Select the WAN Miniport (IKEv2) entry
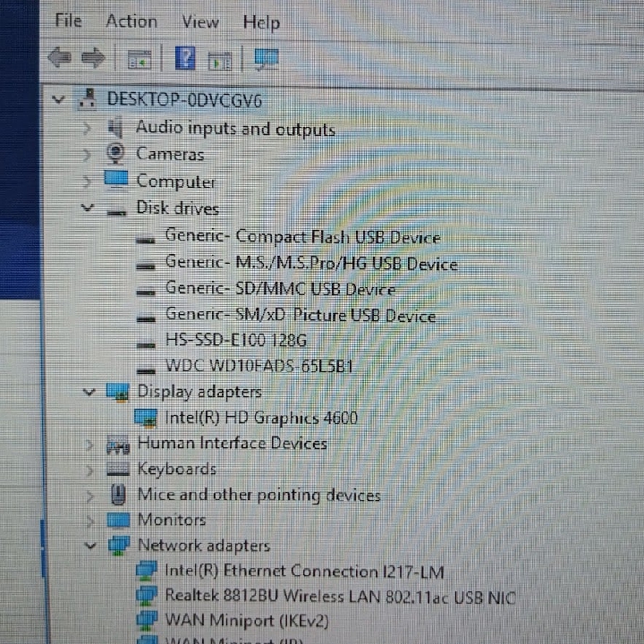Screen dimensions: 644x644 pos(247,621)
